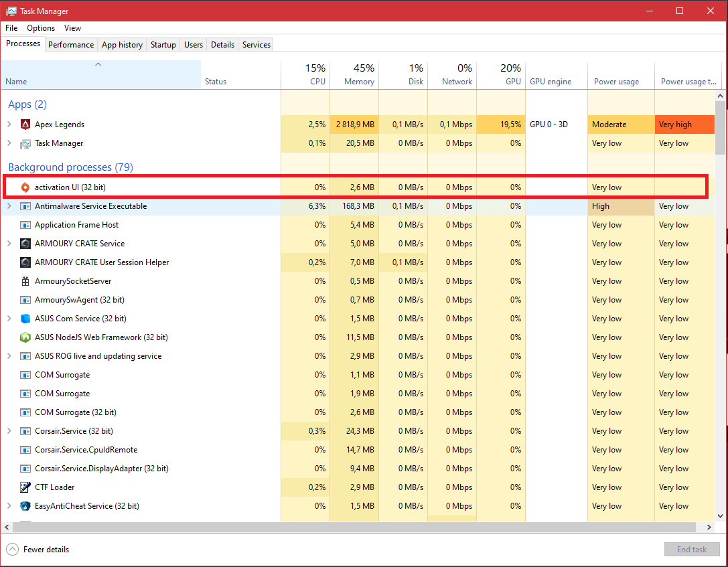Switch to the Performance tab

[71, 45]
